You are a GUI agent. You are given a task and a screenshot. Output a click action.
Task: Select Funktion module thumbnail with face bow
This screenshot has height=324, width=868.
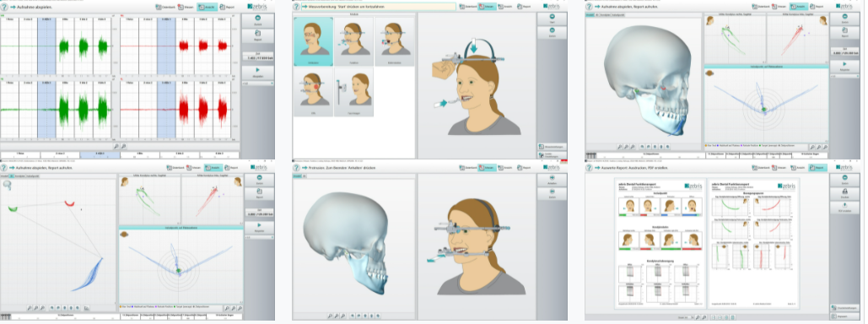[353, 41]
